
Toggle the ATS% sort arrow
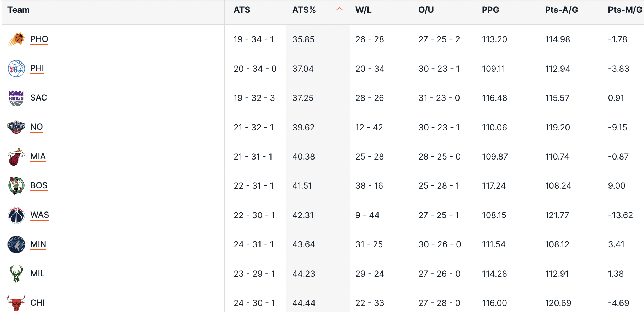pos(339,10)
